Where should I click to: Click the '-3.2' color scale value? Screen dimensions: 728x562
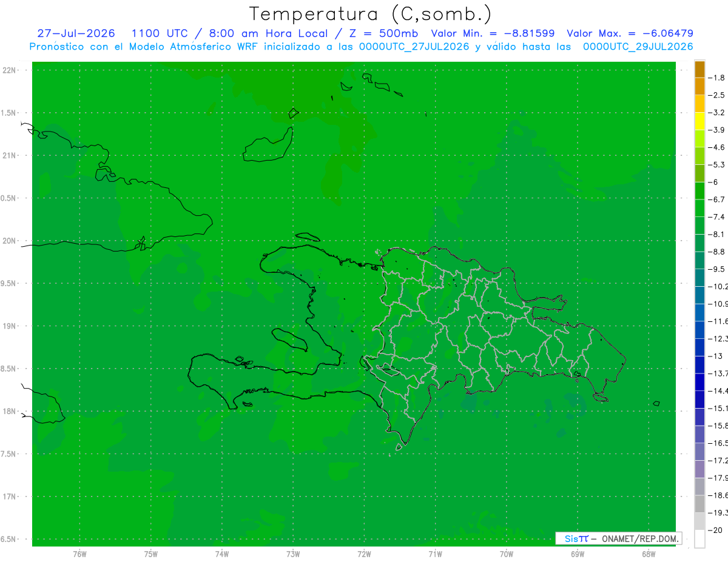(716, 113)
